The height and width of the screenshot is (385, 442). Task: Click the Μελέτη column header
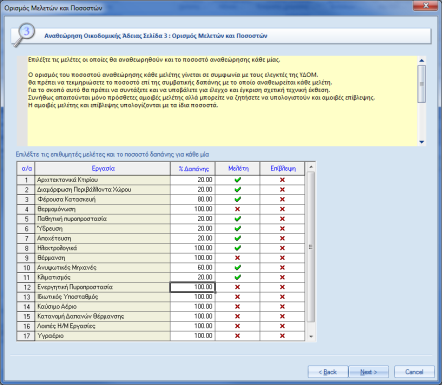tap(238, 169)
